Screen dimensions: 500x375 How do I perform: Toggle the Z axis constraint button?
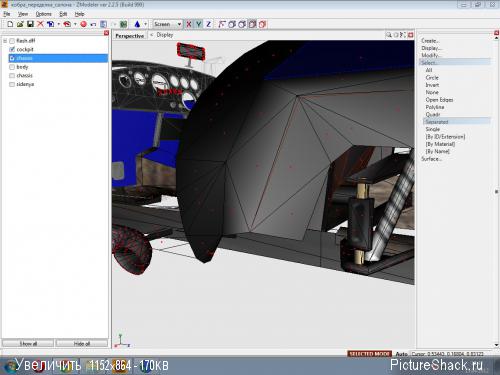(x=209, y=24)
